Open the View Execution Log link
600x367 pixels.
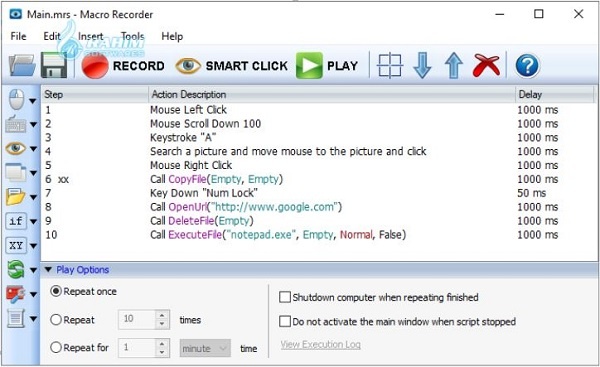[321, 344]
